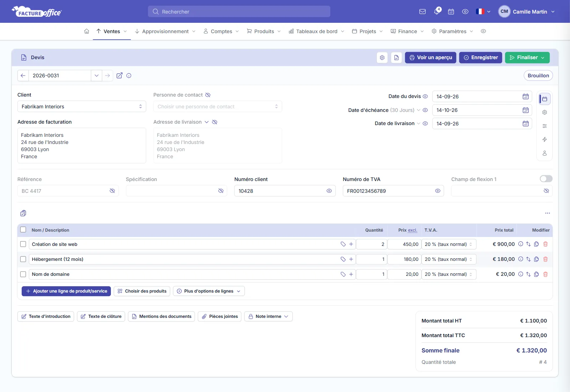The height and width of the screenshot is (392, 570).
Task: Open the calendar icon in top header
Action: pyautogui.click(x=451, y=11)
